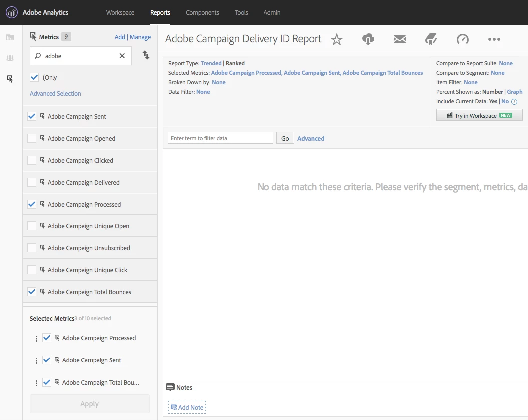Click the Manage metrics link
This screenshot has width=528, height=420.
pos(140,37)
